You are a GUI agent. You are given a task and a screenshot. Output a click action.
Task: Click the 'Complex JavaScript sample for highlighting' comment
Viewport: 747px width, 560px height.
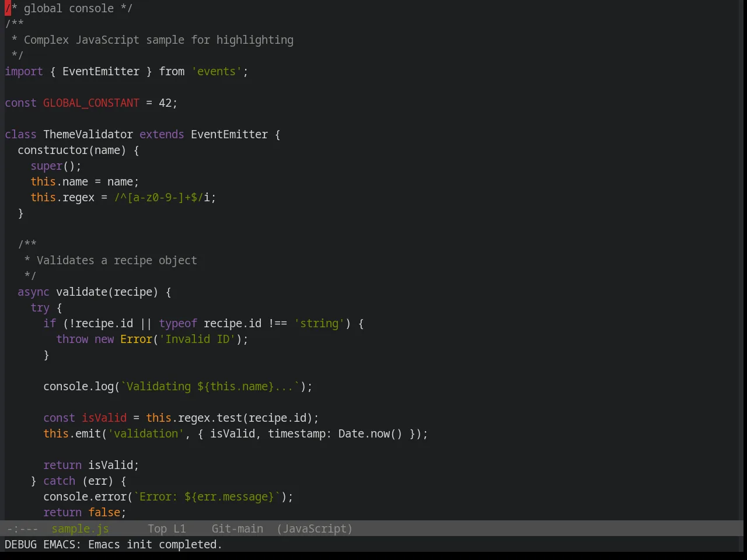(158, 40)
